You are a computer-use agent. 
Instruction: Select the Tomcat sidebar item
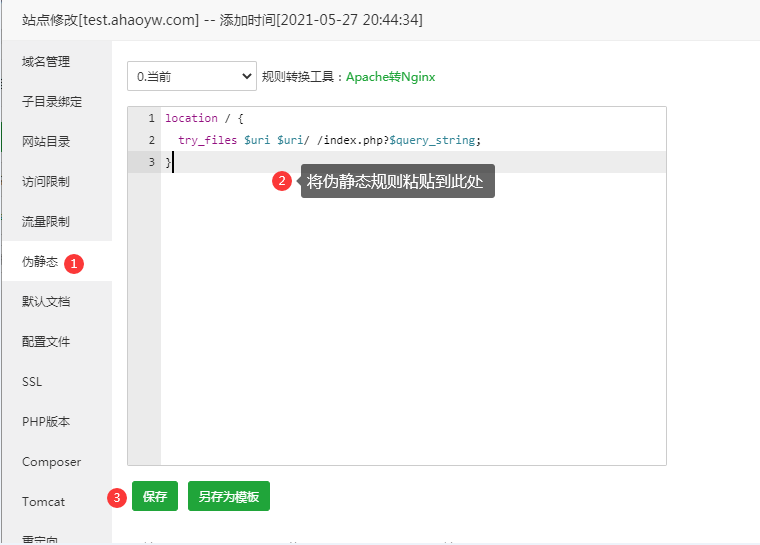tap(43, 502)
